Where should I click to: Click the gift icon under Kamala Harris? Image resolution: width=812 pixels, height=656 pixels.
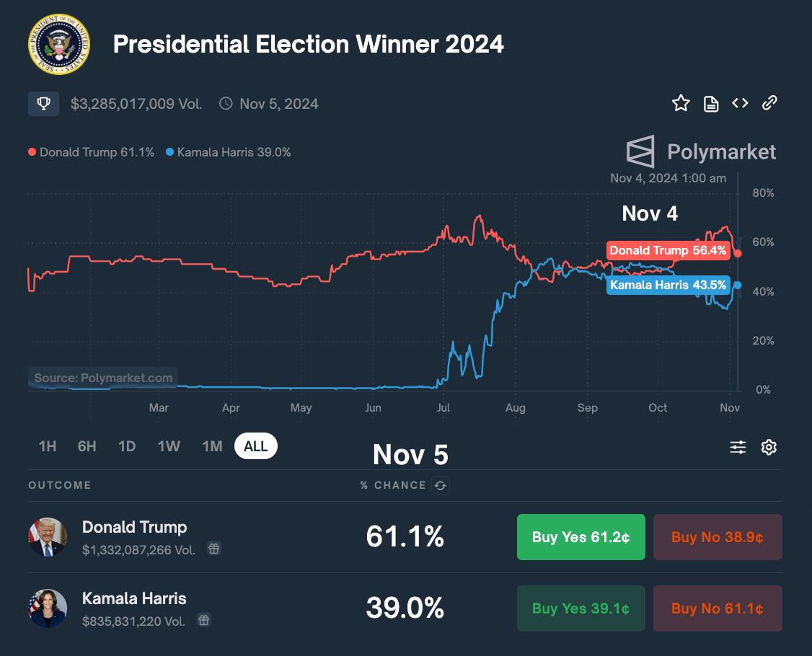(205, 620)
